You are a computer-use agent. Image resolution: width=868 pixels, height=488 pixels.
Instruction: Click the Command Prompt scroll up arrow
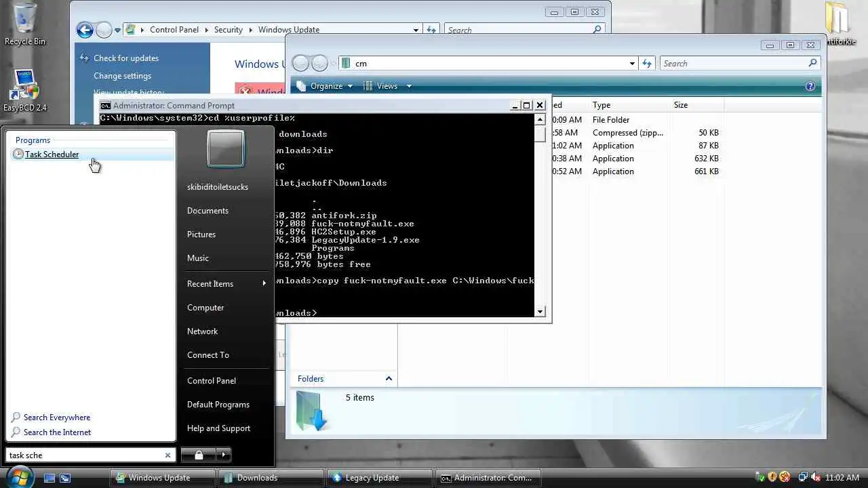pos(540,119)
